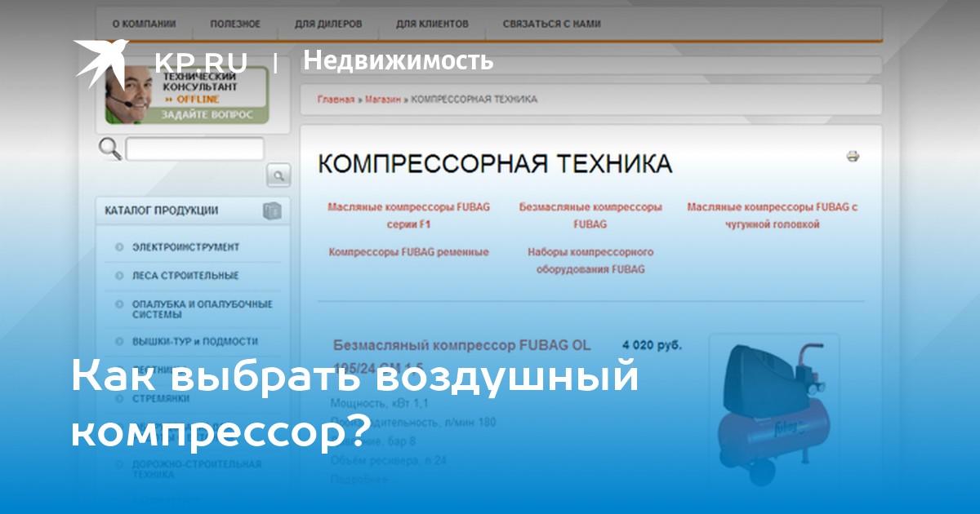
Task: Open Масляные компрессоры с чугунной головкой link
Action: (772, 215)
